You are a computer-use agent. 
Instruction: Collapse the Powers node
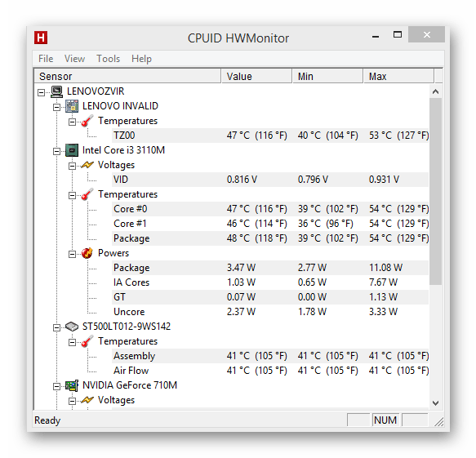pyautogui.click(x=72, y=254)
